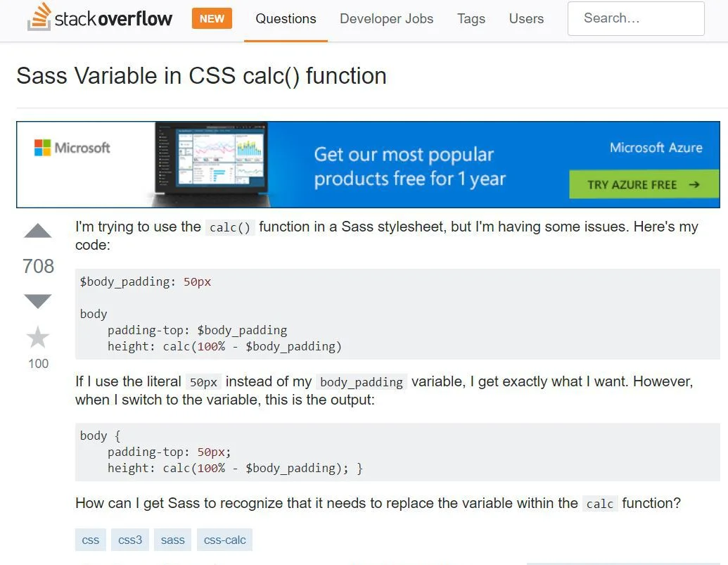Click the vote count 708
This screenshot has height=565, width=728.
click(x=38, y=266)
